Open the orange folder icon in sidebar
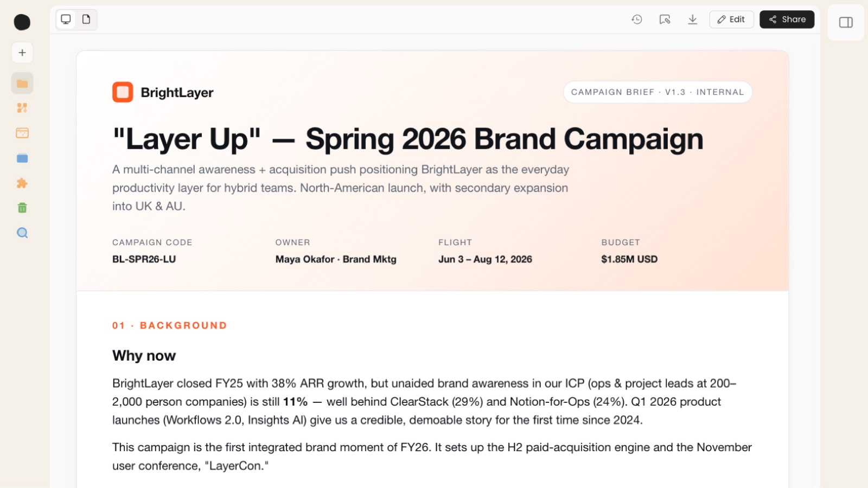Viewport: 868px width, 488px height. [22, 84]
